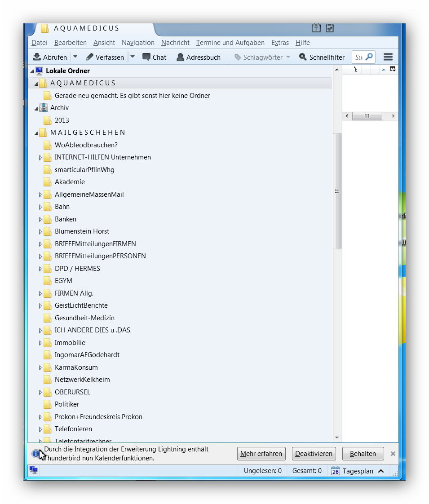Expand the AllgemeineMassenMail folder

click(x=40, y=195)
